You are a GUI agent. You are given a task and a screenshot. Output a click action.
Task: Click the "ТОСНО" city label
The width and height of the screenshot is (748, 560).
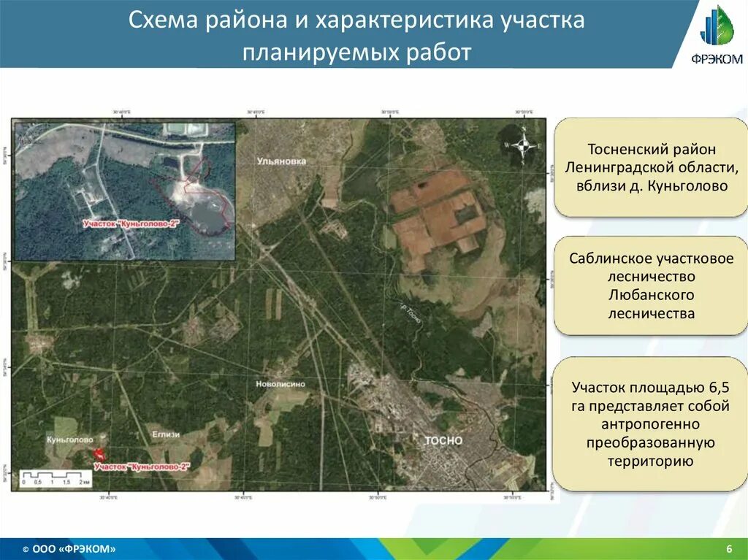[x=443, y=441]
